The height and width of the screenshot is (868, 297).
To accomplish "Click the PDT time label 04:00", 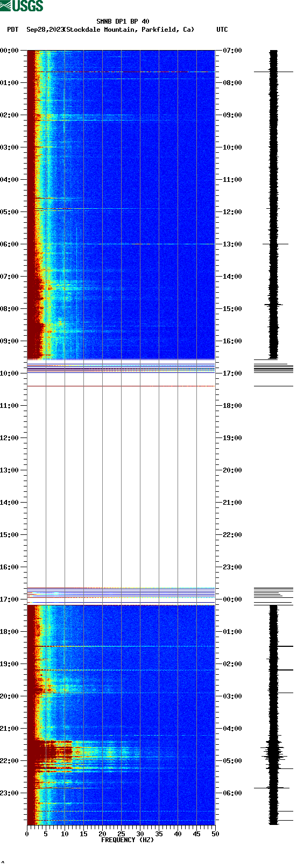I will point(10,180).
